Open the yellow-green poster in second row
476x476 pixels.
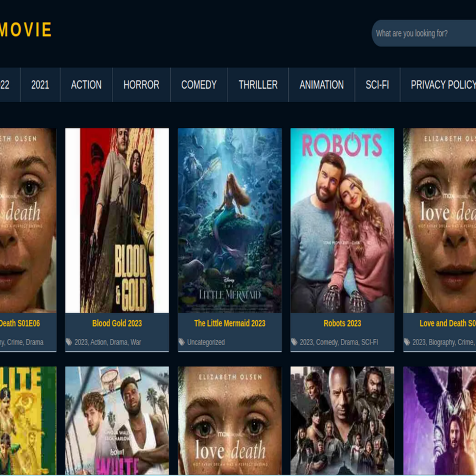coord(28,421)
